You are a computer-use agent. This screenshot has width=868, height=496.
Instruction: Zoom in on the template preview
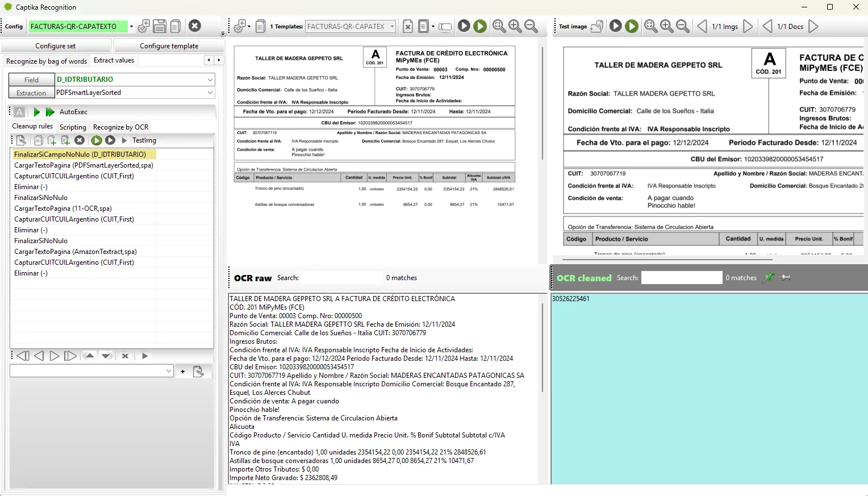pyautogui.click(x=515, y=26)
